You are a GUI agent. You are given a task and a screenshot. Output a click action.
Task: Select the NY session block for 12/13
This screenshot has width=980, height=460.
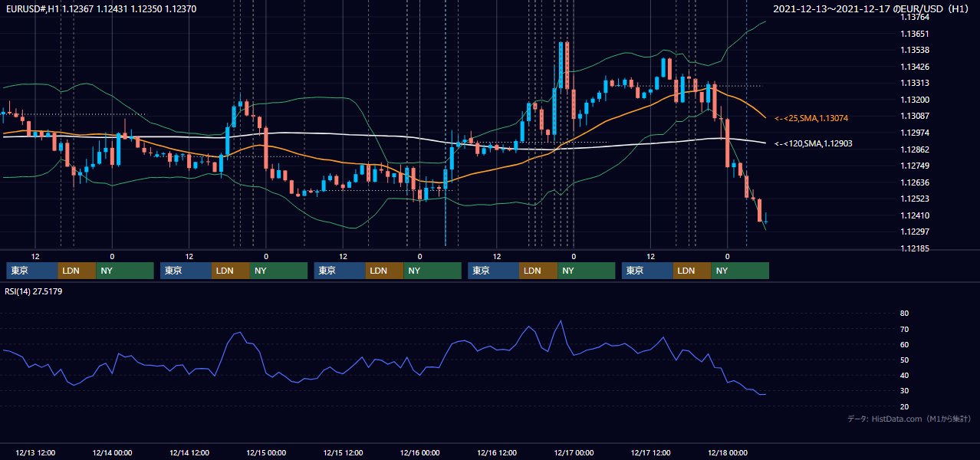125,271
